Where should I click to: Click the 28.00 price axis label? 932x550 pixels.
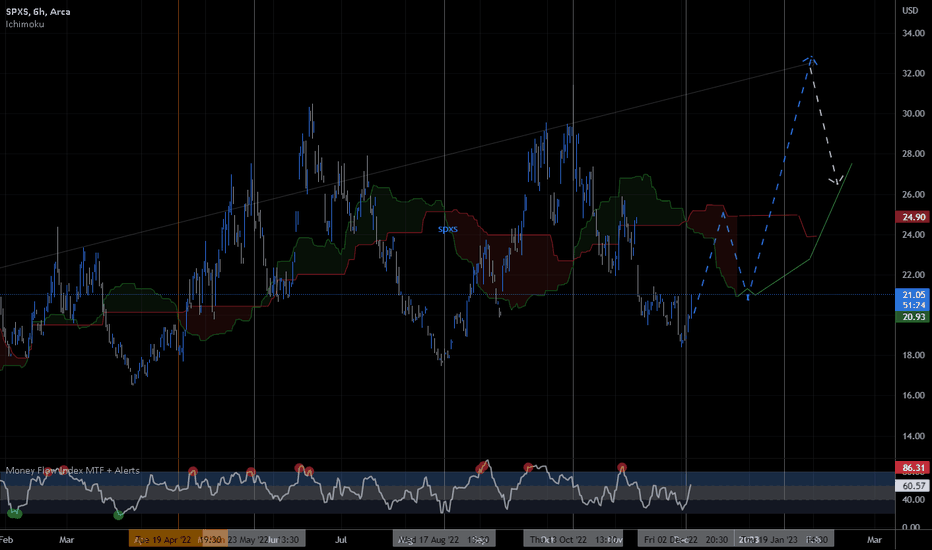coord(913,154)
